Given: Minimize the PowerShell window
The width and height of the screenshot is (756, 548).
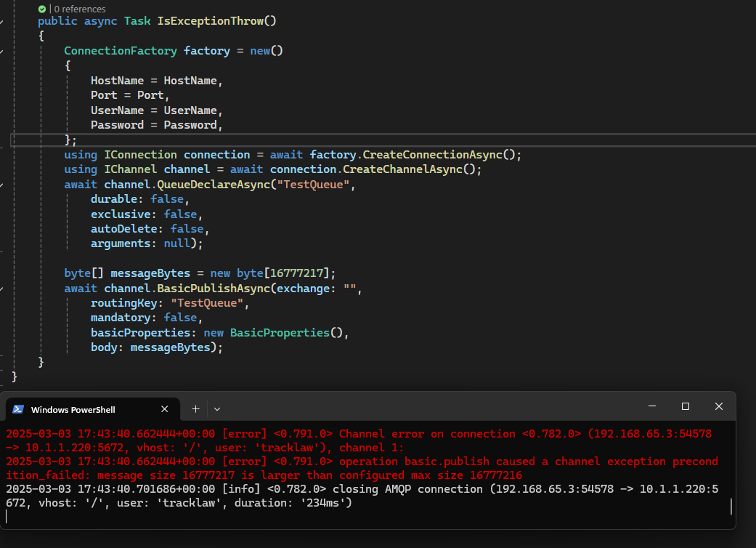Looking at the screenshot, I should pyautogui.click(x=652, y=406).
